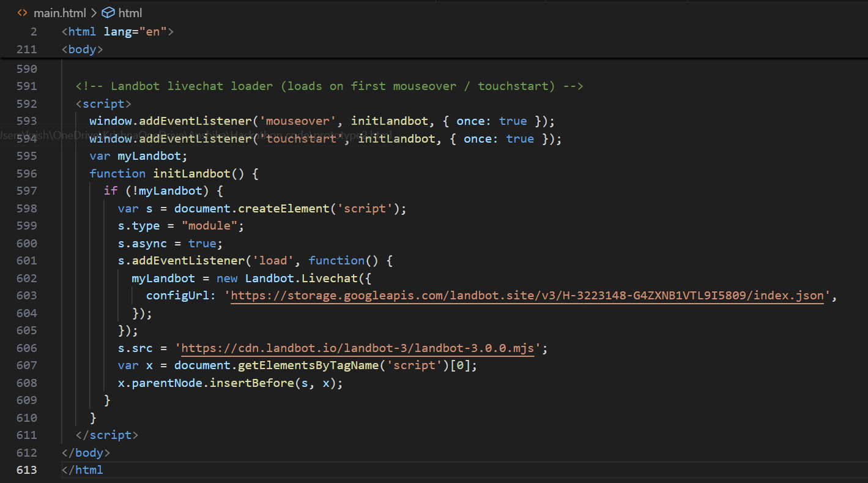Screen dimensions: 868x483
Task: Click the empty line 590 number
Action: (x=27, y=69)
